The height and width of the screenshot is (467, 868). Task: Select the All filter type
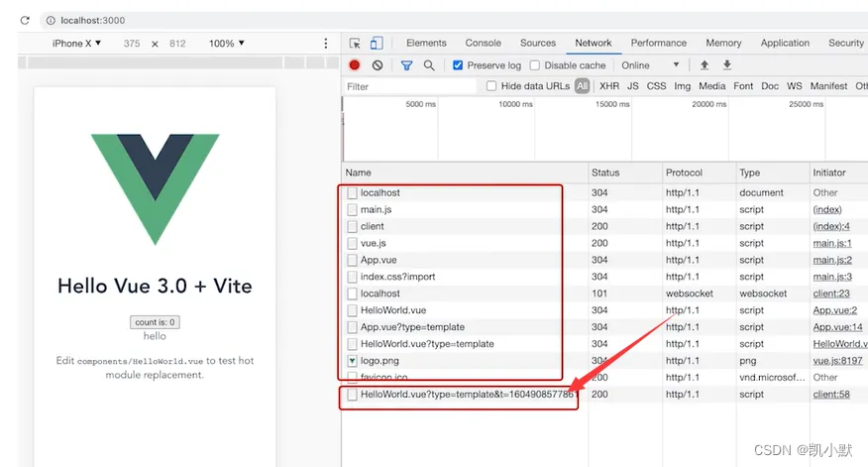pos(582,86)
